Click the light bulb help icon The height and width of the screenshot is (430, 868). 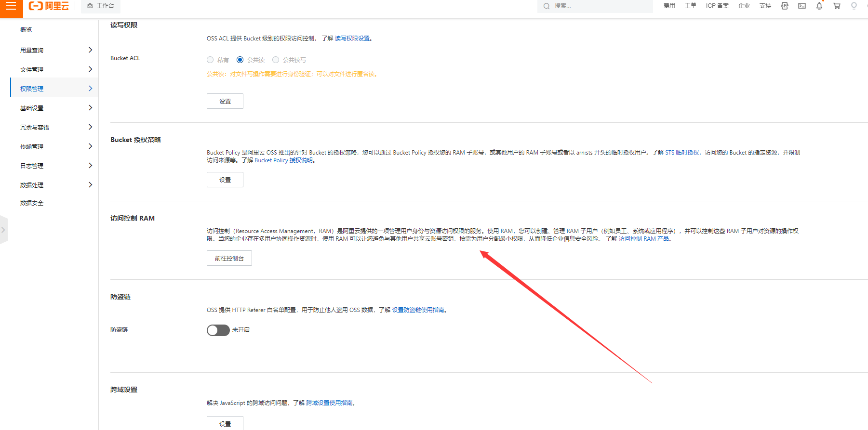pyautogui.click(x=854, y=6)
